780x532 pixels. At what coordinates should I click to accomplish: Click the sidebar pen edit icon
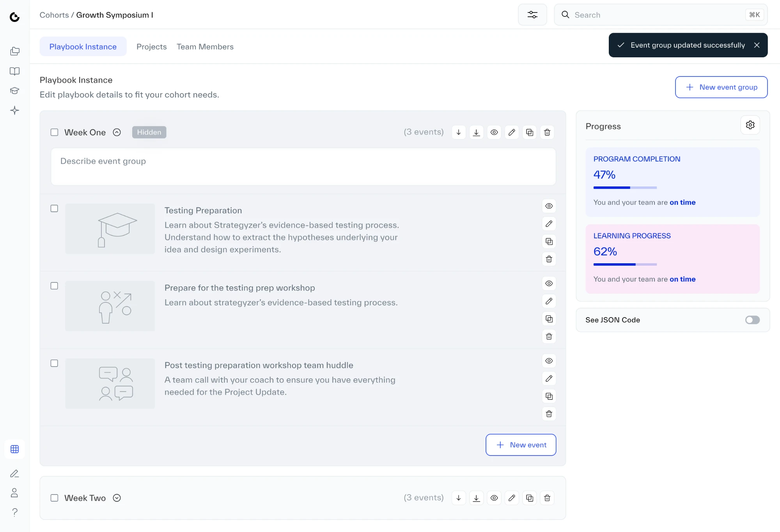15,473
